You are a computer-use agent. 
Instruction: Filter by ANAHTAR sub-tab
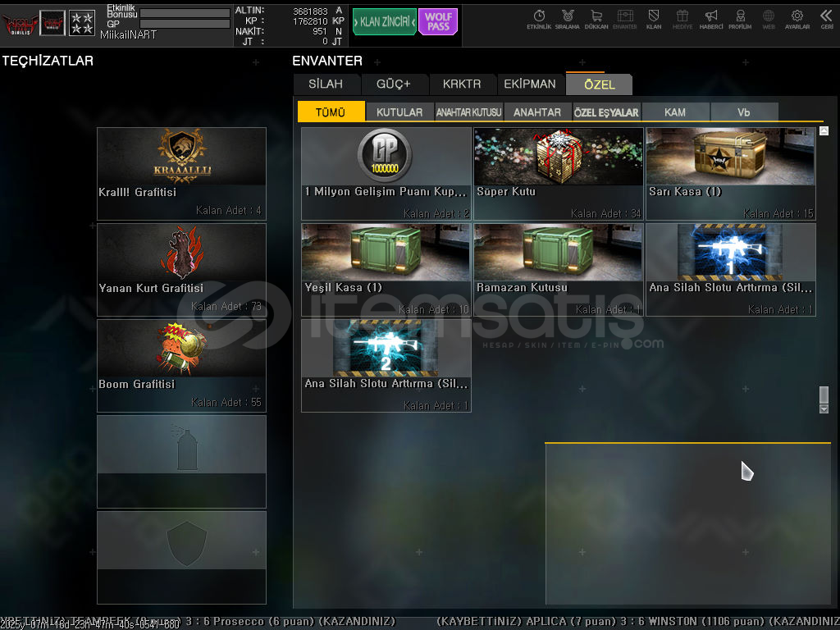[537, 112]
